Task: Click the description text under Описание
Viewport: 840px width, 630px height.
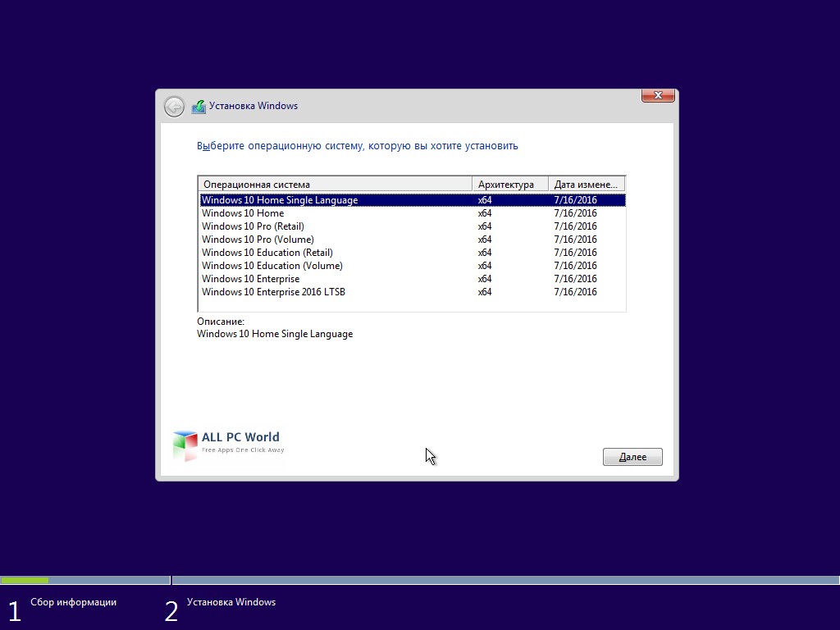Action: point(275,334)
